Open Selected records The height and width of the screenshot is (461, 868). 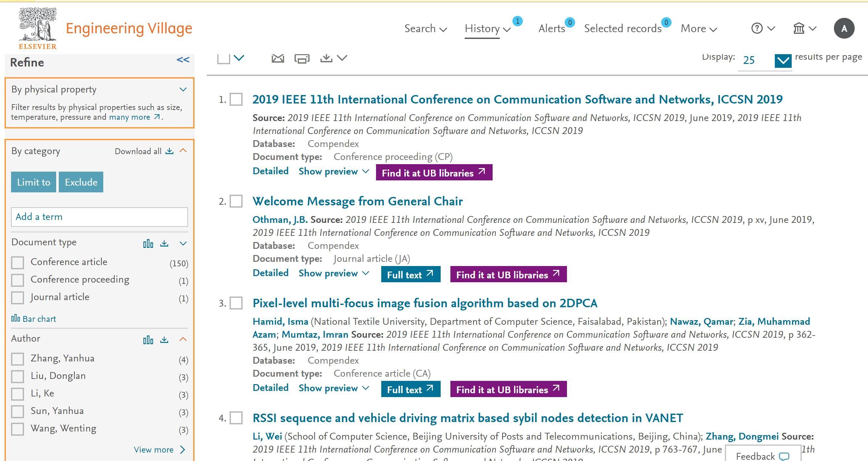(x=623, y=29)
